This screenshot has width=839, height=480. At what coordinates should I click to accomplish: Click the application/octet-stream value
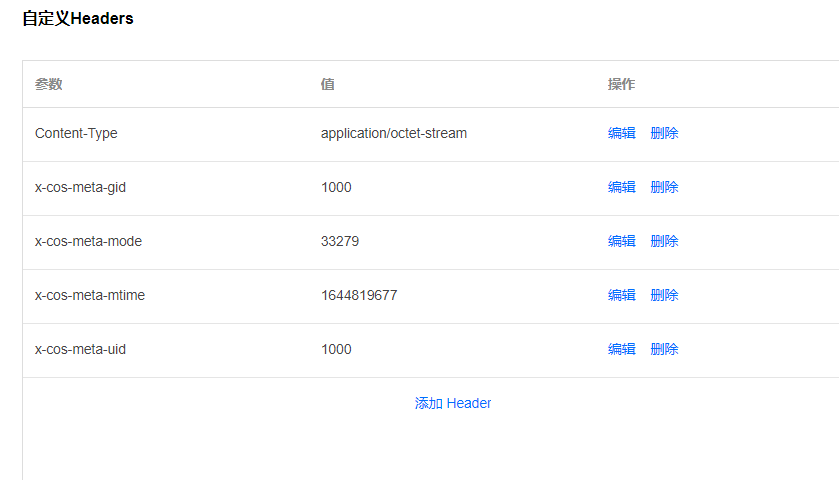[393, 133]
